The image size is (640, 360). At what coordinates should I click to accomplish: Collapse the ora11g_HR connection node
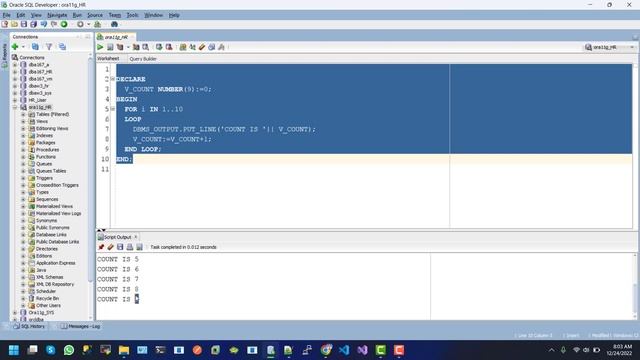(x=15, y=107)
